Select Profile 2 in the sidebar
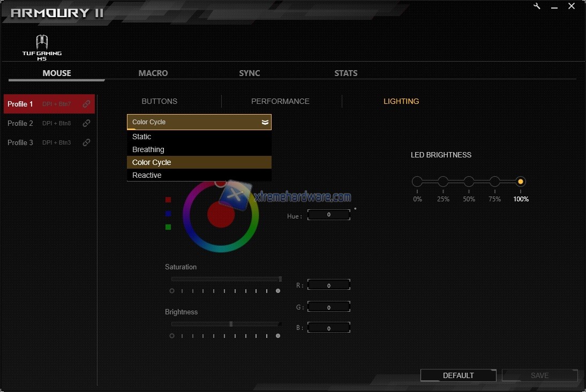The width and height of the screenshot is (586, 392). click(20, 123)
